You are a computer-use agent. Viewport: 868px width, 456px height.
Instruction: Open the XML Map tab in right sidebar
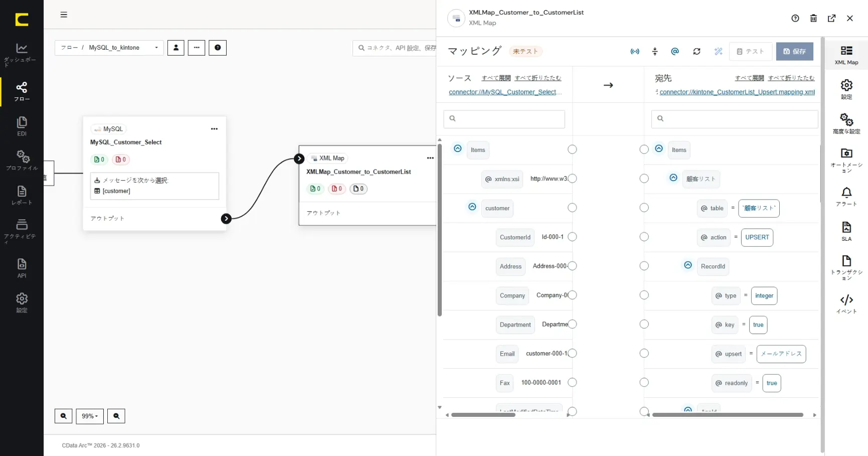click(846, 55)
